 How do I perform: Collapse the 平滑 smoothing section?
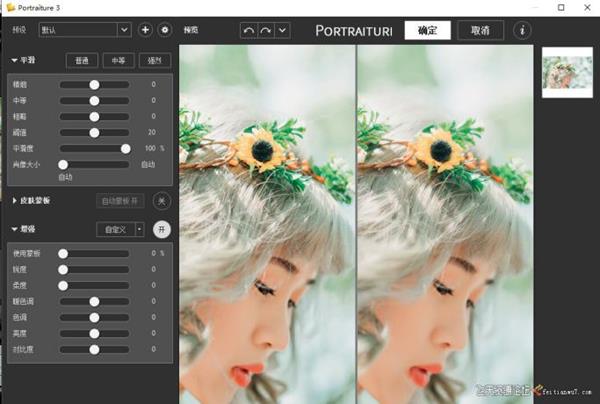[x=15, y=61]
